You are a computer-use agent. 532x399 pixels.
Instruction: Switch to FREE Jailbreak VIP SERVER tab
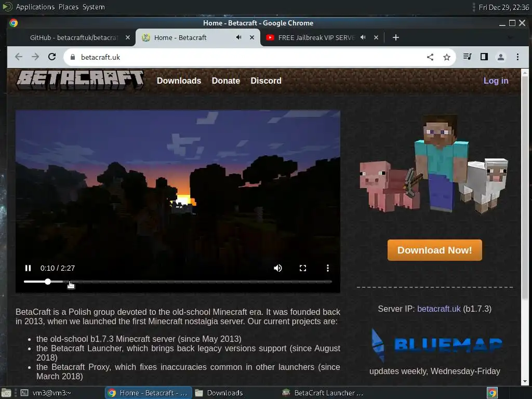point(315,37)
